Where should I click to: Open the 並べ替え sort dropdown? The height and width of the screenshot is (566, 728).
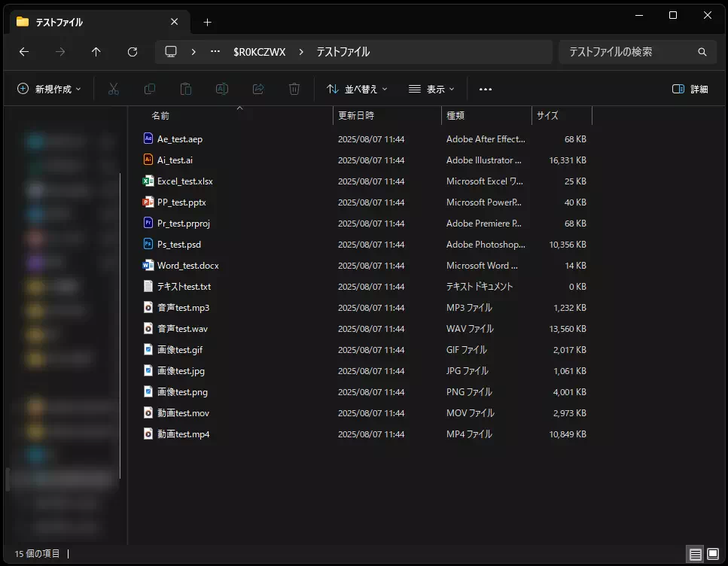point(357,89)
